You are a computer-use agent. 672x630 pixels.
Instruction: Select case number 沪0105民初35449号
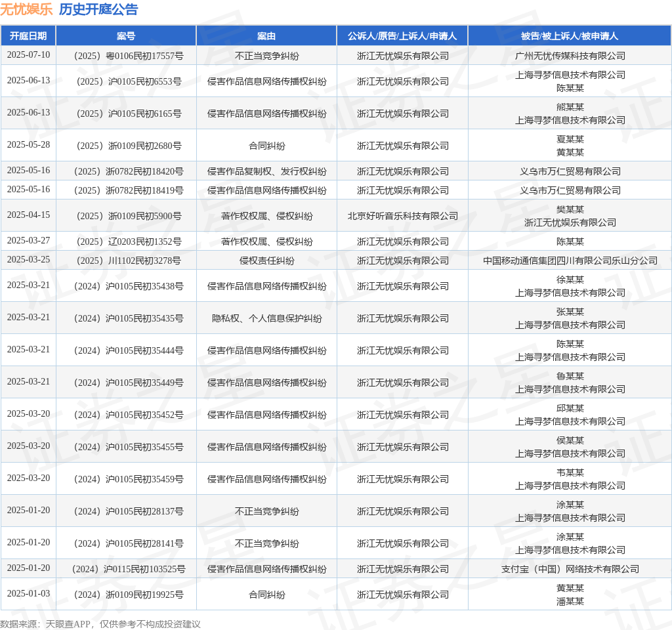click(x=129, y=383)
